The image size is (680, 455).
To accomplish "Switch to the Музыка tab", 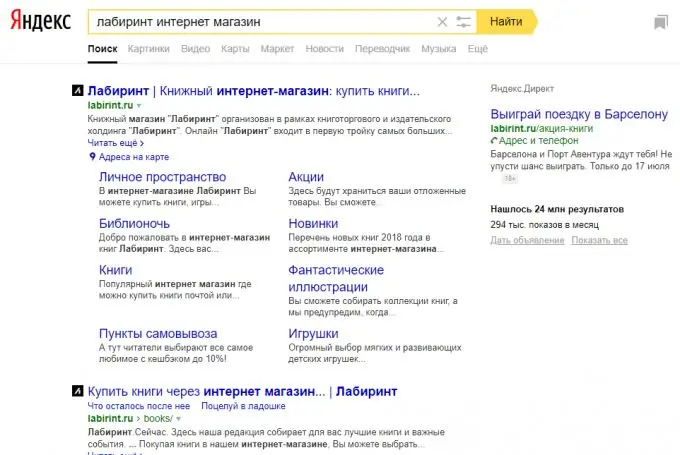I will (438, 49).
